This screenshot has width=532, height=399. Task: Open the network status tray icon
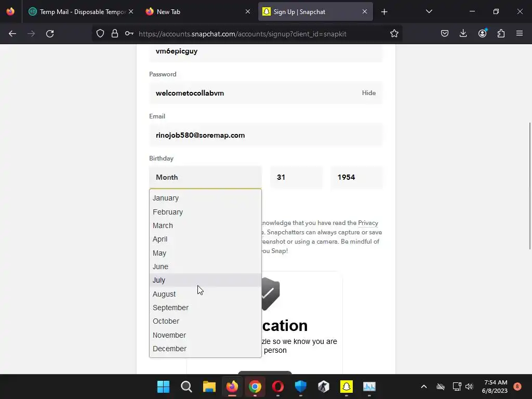point(457,387)
